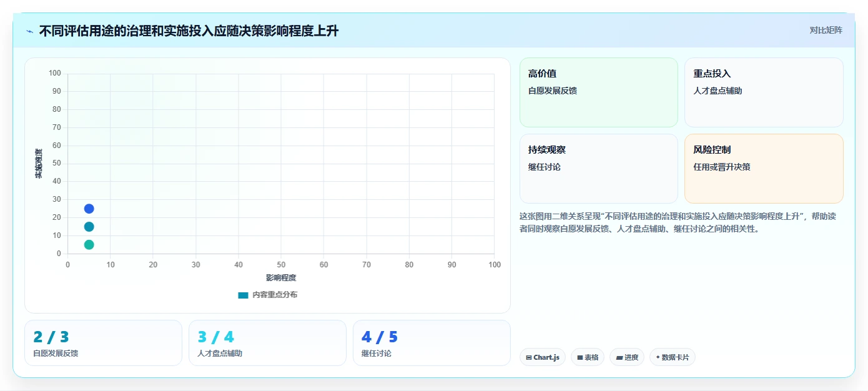Image resolution: width=868 pixels, height=391 pixels.
Task: Click the 数据卡片 chip diamond icon
Action: tap(658, 358)
